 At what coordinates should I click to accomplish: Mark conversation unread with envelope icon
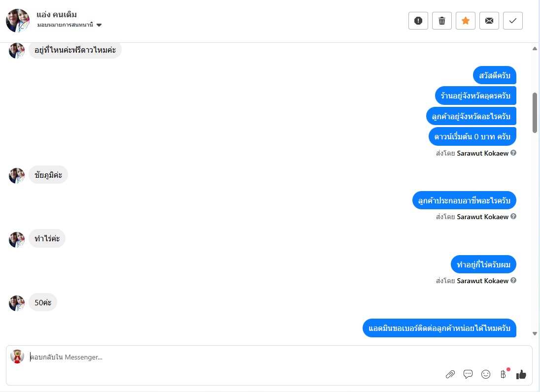coord(489,21)
